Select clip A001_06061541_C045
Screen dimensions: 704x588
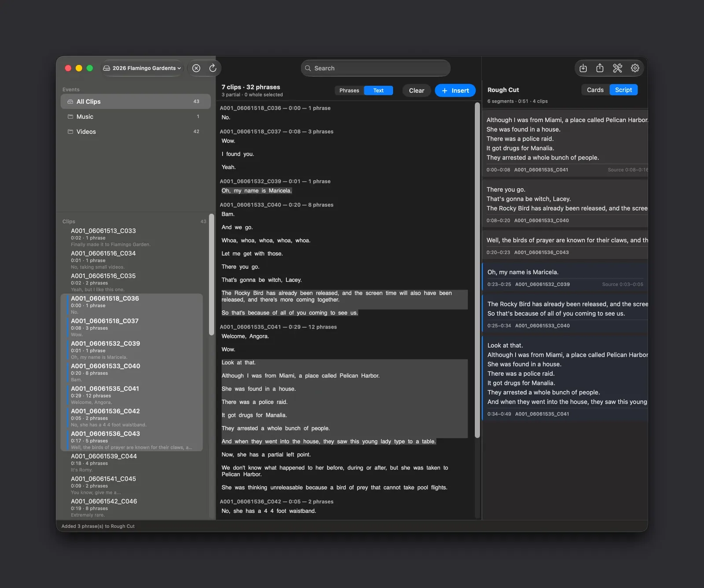tap(132, 485)
